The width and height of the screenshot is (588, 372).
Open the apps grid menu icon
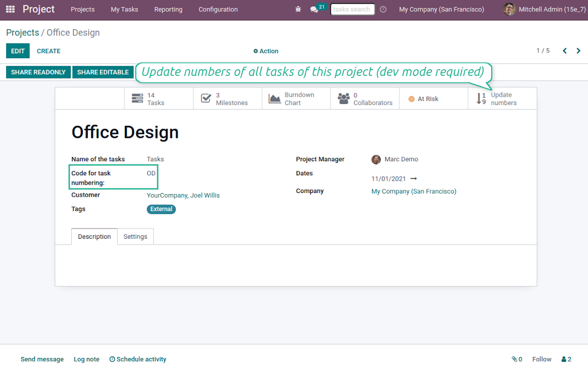click(x=10, y=9)
